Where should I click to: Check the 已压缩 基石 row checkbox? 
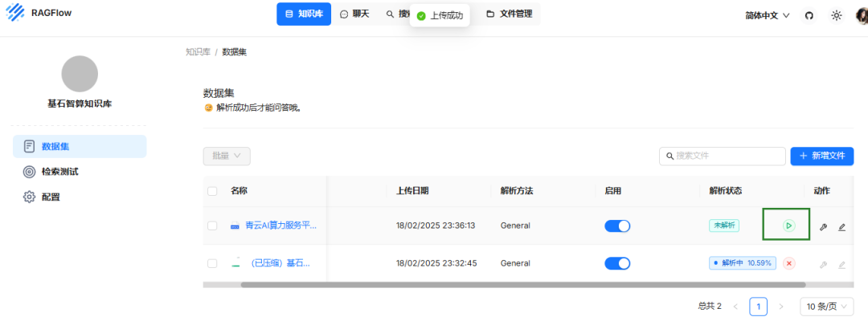(x=212, y=263)
